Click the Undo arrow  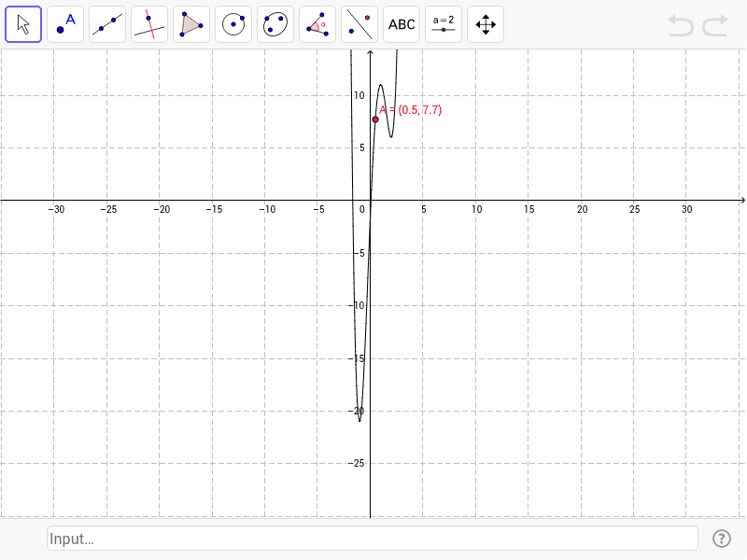pos(681,25)
